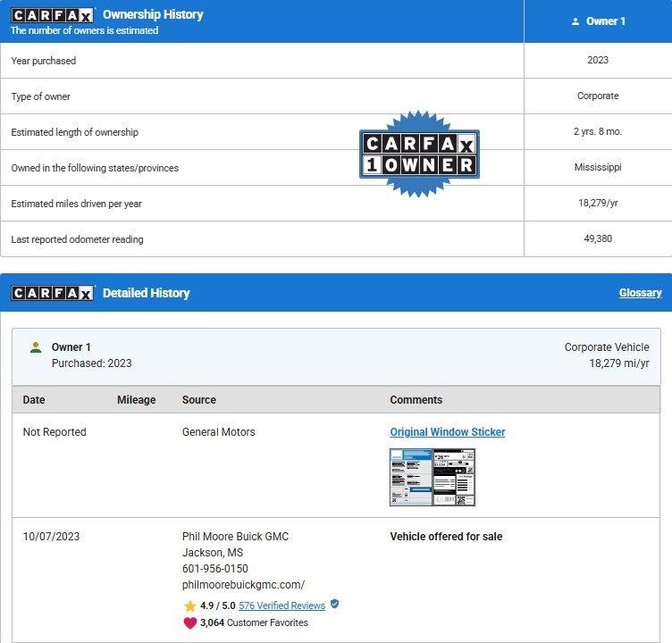Open the Glossary link

click(x=641, y=293)
